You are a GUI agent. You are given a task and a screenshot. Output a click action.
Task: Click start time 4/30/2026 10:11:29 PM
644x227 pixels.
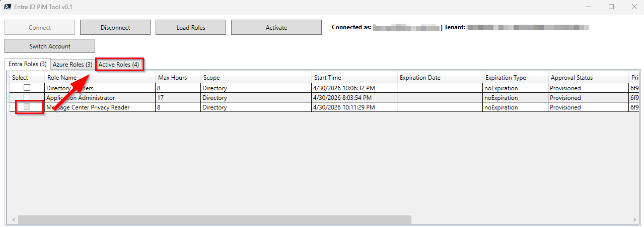click(x=354, y=107)
